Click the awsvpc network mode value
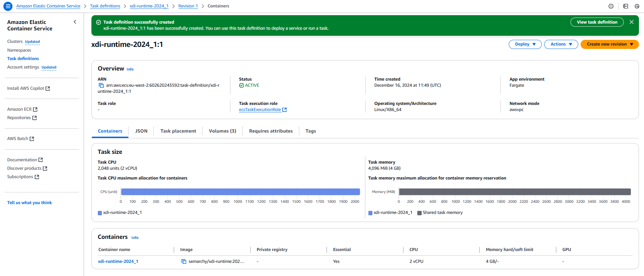This screenshot has height=276, width=644. tap(516, 110)
